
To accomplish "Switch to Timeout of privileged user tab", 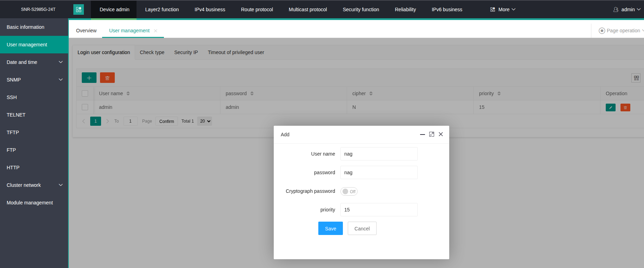I will click(236, 52).
